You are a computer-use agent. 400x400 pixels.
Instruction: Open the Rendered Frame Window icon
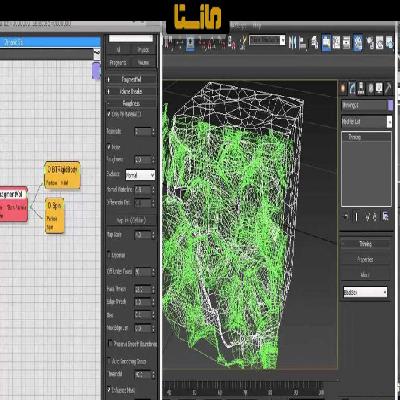click(x=380, y=43)
